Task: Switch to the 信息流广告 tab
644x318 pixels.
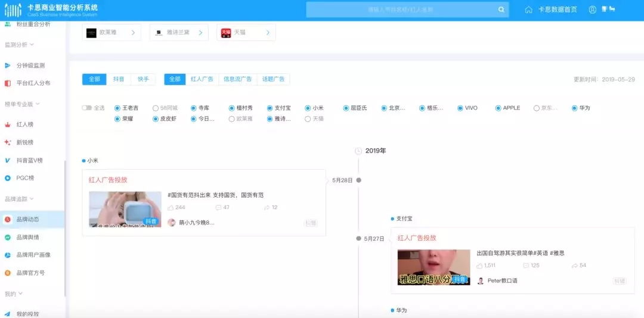Action: tap(237, 79)
